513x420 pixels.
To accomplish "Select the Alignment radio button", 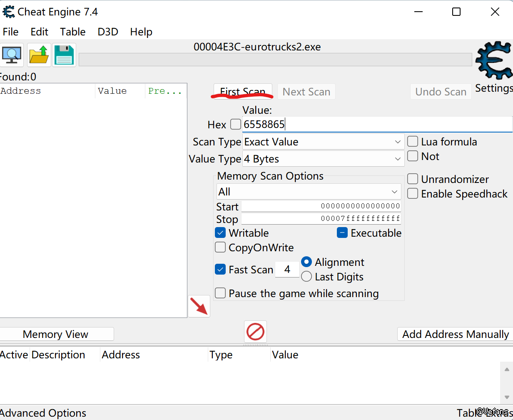I will [306, 262].
